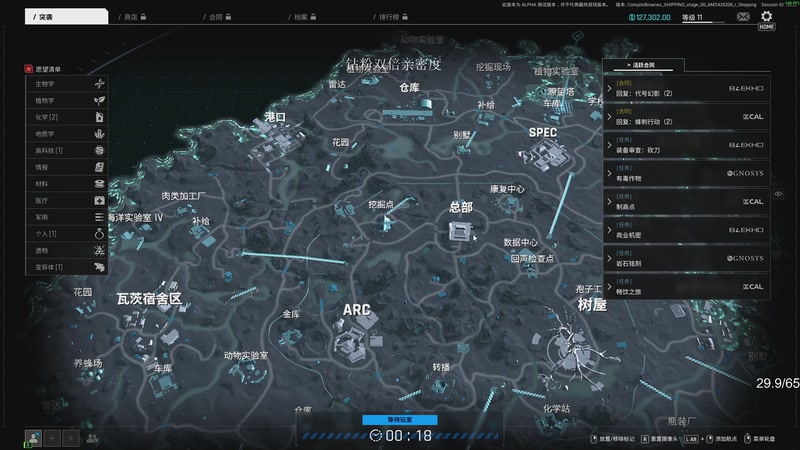This screenshot has height=450, width=800.
Task: Click the 127,302.00 currency balance
Action: [x=649, y=17]
